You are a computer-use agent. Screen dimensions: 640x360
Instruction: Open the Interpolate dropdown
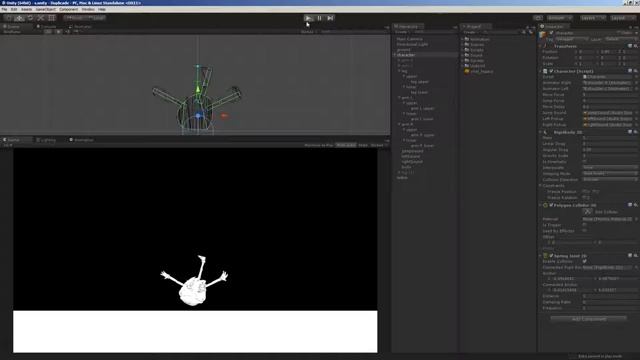[x=609, y=168]
